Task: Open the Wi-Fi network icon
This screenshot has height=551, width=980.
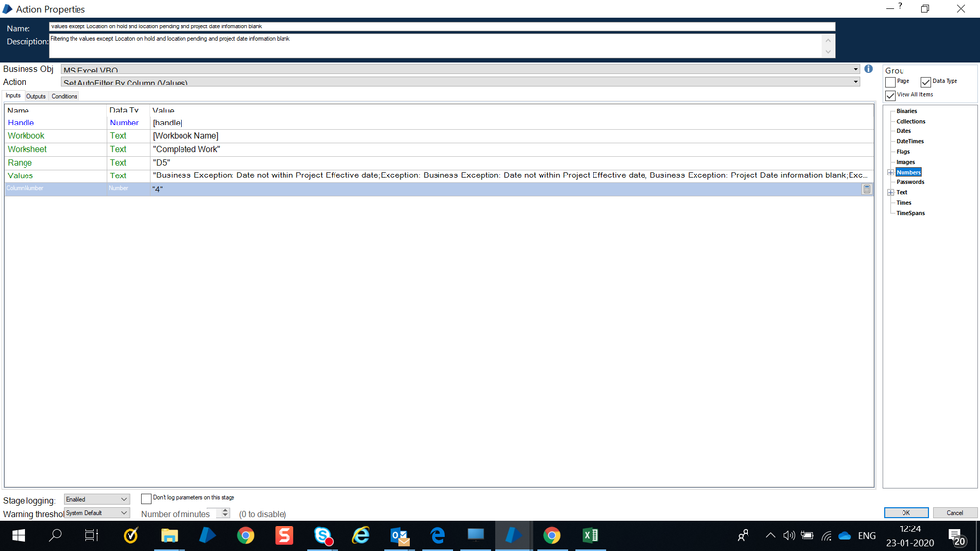Action: [x=826, y=536]
